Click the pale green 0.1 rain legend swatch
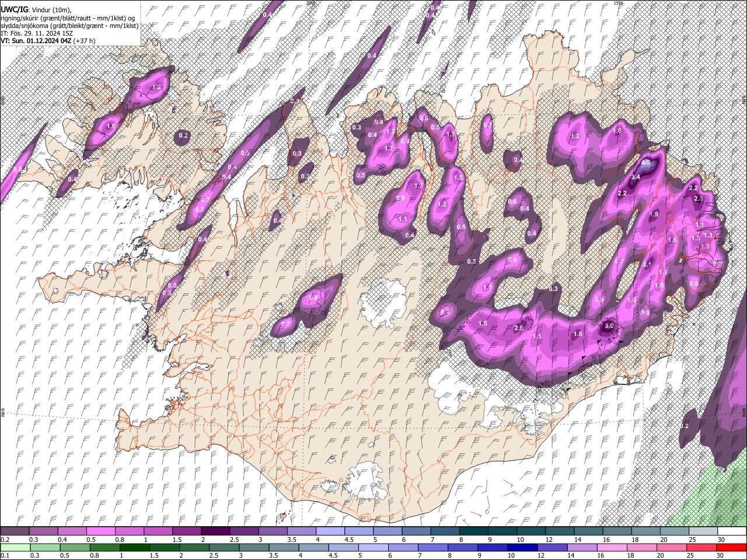Image resolution: width=747 pixels, height=560 pixels. 15,547
